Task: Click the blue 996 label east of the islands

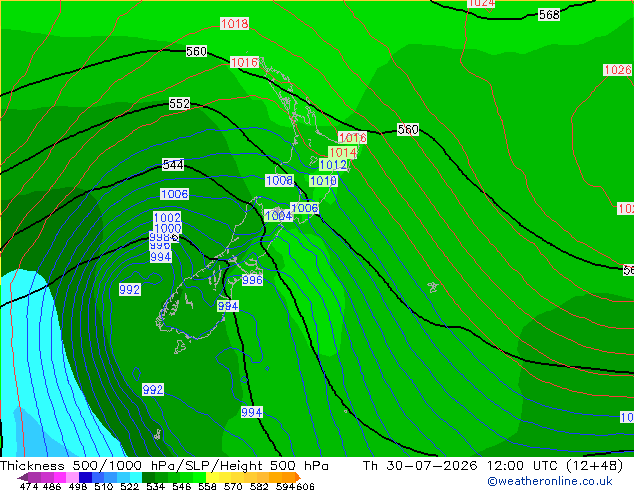Action: tap(252, 280)
